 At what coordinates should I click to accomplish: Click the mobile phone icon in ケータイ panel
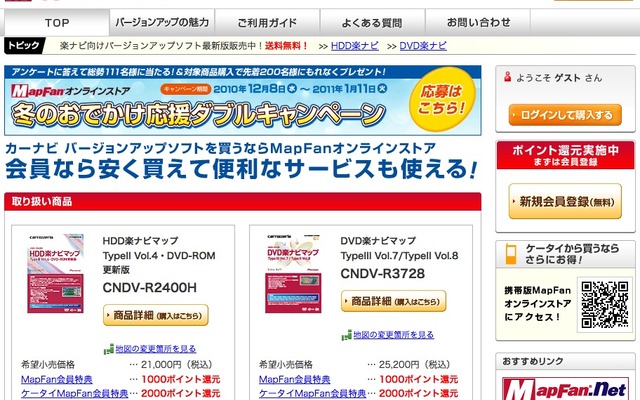click(511, 253)
